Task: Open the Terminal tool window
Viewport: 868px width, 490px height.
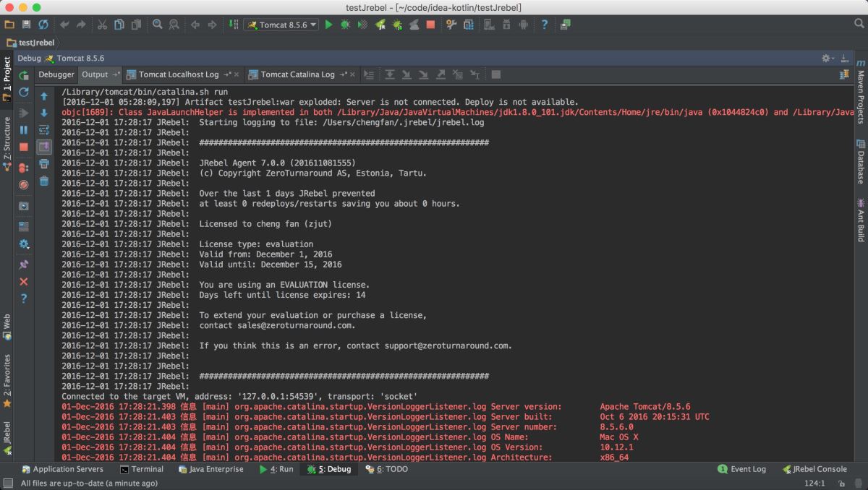Action: coord(142,469)
